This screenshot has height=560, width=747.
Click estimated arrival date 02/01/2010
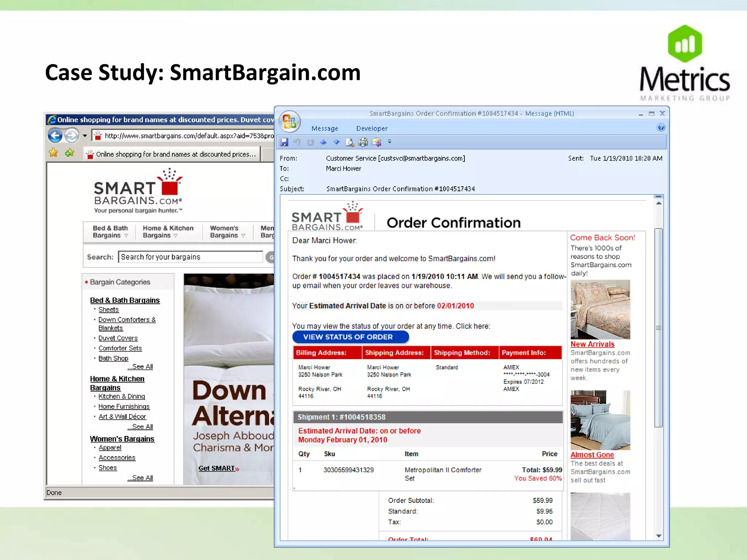[455, 306]
